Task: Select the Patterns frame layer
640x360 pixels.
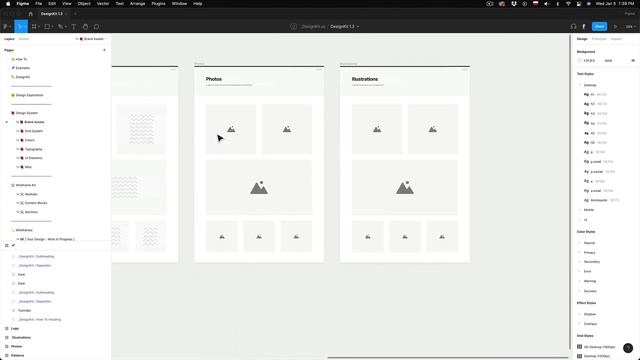Action: click(x=17, y=356)
